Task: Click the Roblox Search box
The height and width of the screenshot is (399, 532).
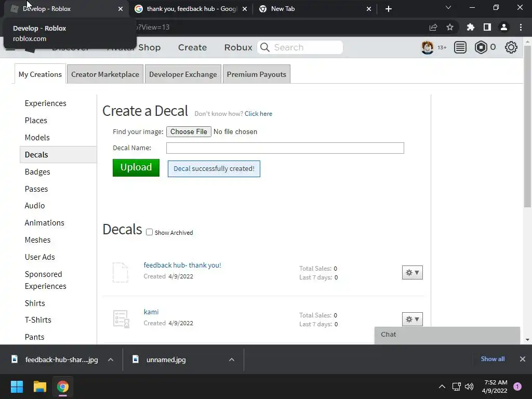Action: 300,47
